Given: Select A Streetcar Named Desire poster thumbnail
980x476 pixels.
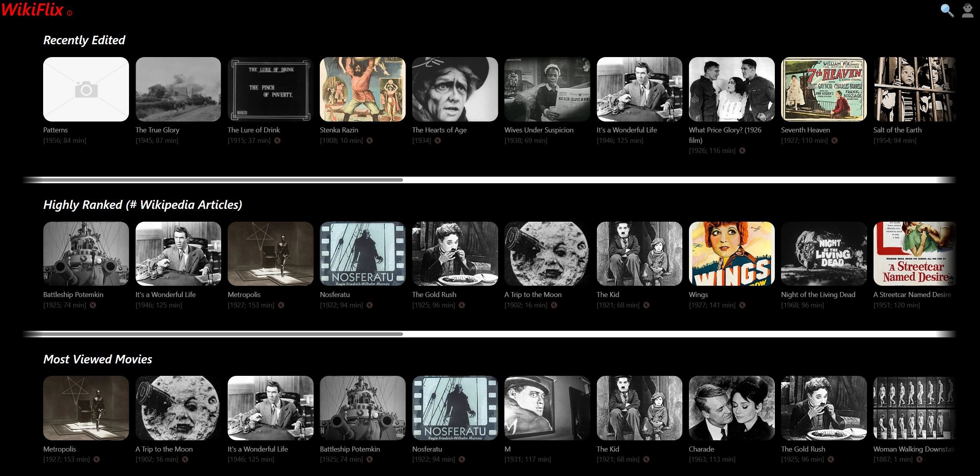Looking at the screenshot, I should pos(915,254).
